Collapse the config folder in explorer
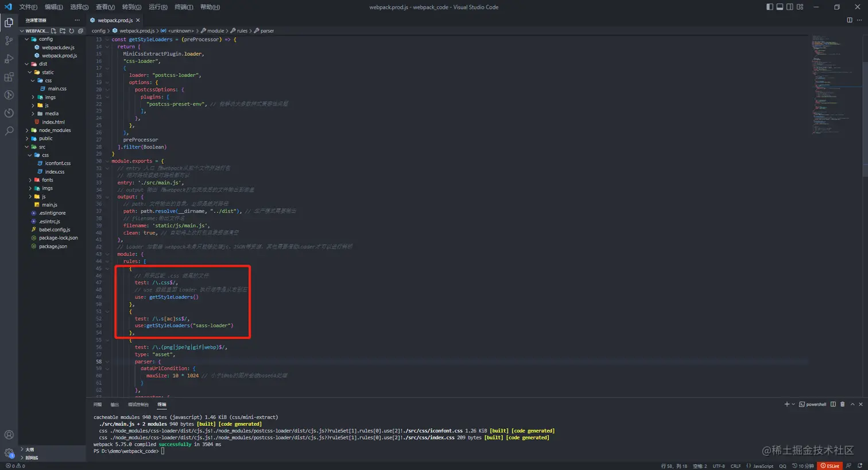Screen dimensions: 868x470 (27, 39)
